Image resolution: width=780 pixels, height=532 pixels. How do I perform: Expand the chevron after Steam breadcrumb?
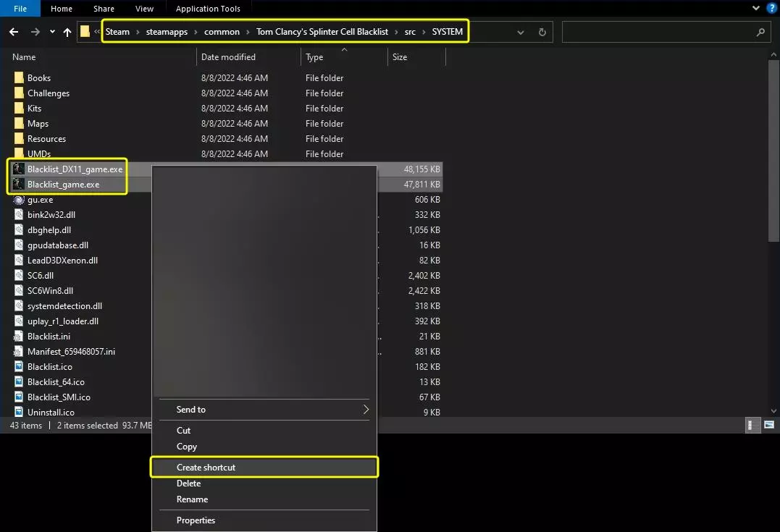coord(138,32)
